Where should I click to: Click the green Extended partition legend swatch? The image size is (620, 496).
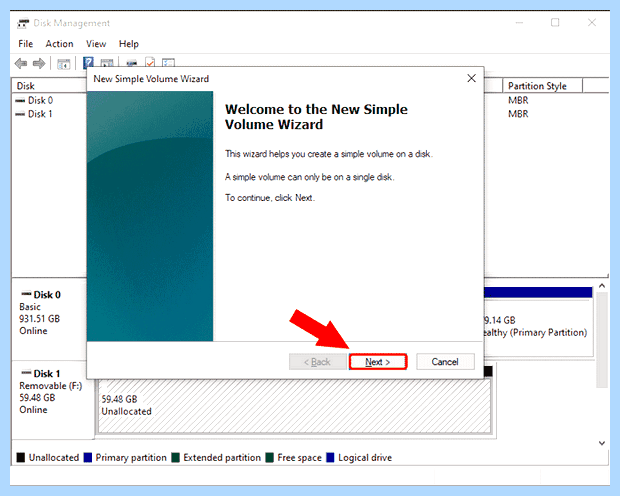176,458
